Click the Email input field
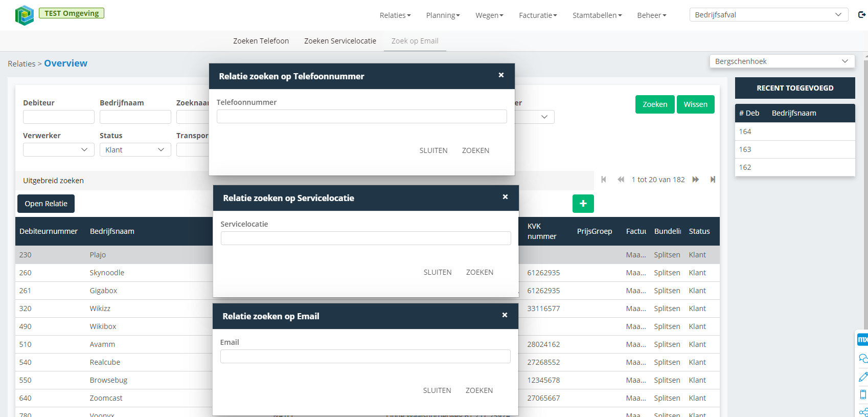The height and width of the screenshot is (417, 868). tap(366, 357)
